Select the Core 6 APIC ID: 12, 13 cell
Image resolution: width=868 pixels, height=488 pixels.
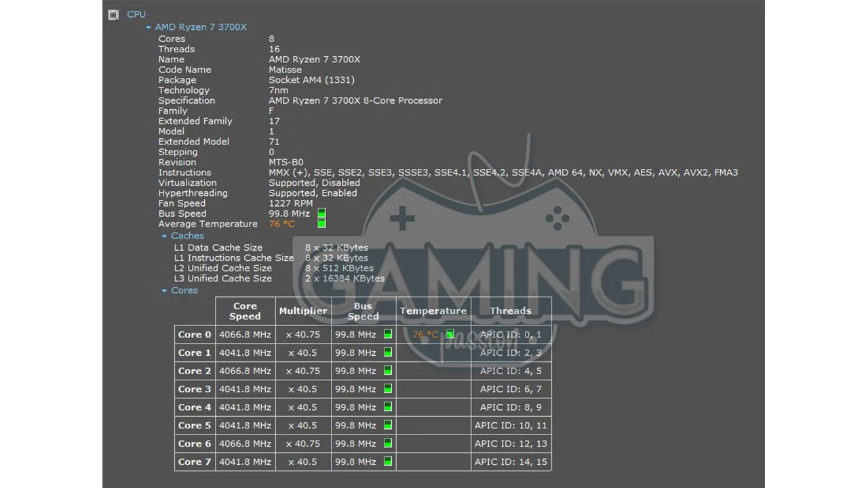(x=511, y=443)
